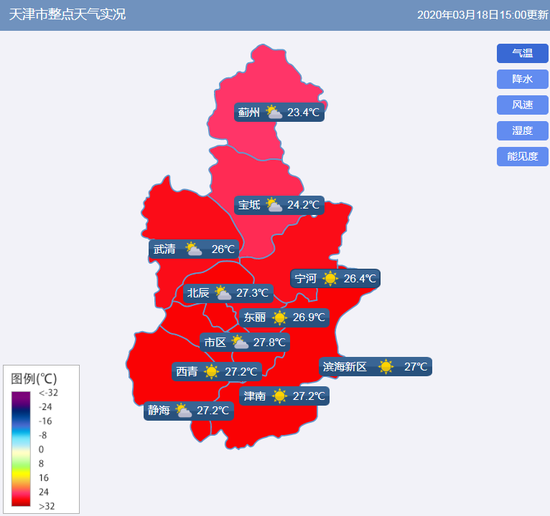Click the 天津市整点天气实况 page title
The image size is (550, 516).
[x=67, y=14]
